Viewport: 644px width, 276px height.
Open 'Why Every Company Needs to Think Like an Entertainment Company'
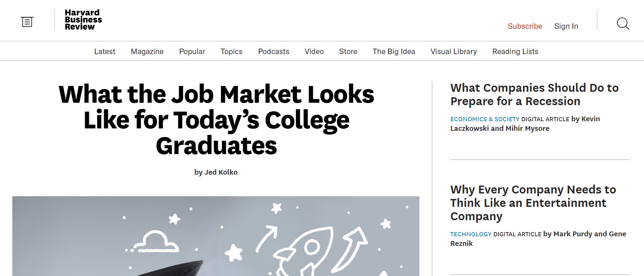(x=533, y=203)
